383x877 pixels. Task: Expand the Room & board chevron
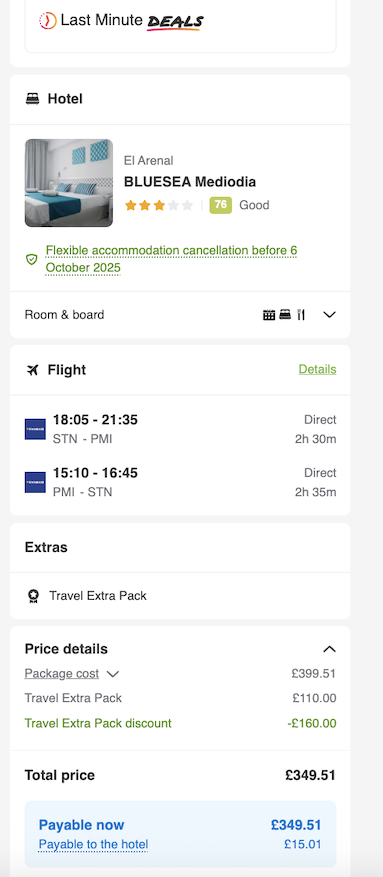[329, 315]
